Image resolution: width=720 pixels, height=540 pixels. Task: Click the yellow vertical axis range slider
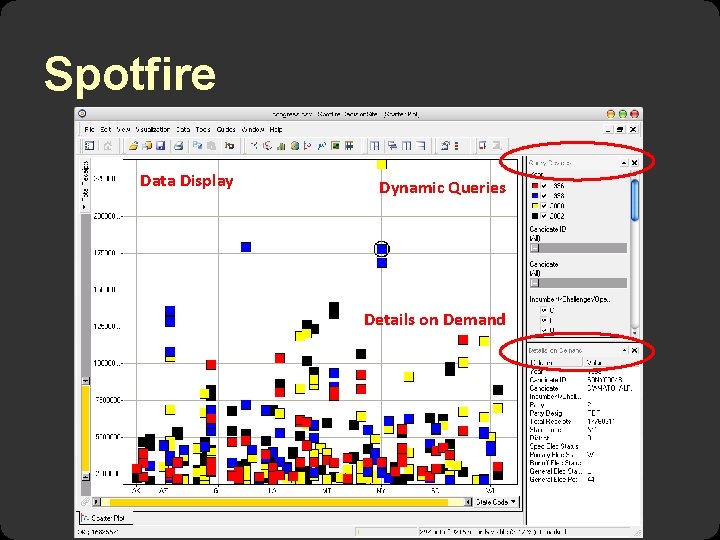tap(86, 428)
